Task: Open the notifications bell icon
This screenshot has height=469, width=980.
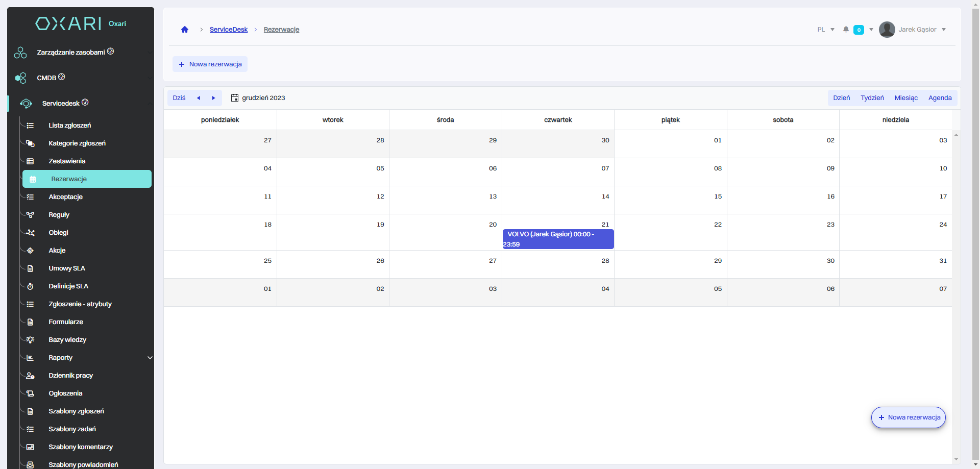Action: 846,30
